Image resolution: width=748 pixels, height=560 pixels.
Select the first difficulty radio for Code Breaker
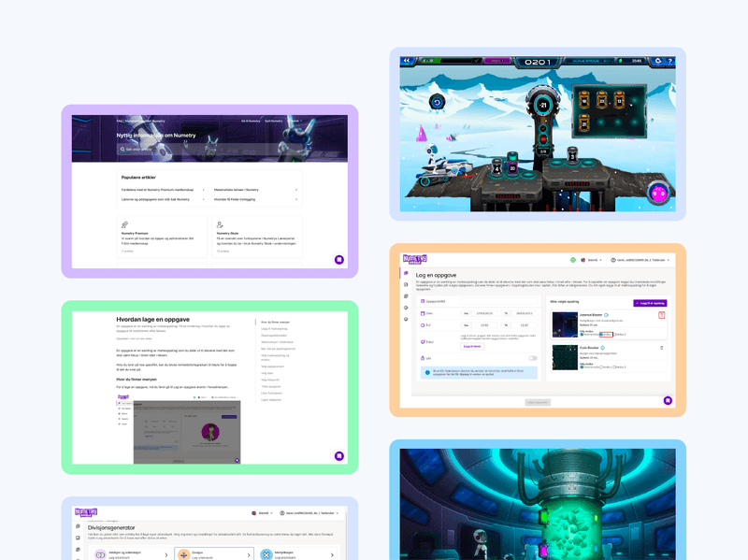click(582, 367)
